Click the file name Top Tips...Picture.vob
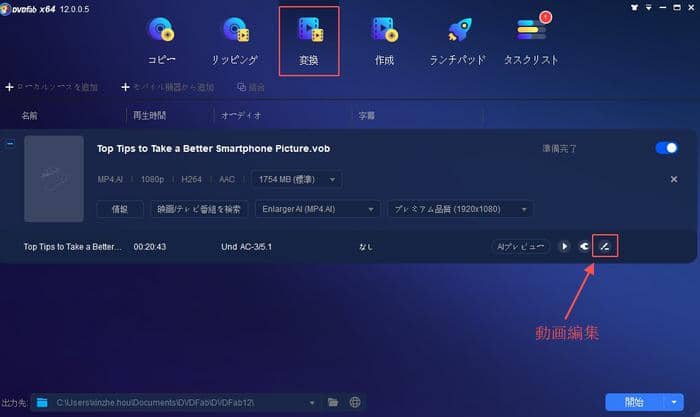This screenshot has width=700, height=417. [x=213, y=149]
